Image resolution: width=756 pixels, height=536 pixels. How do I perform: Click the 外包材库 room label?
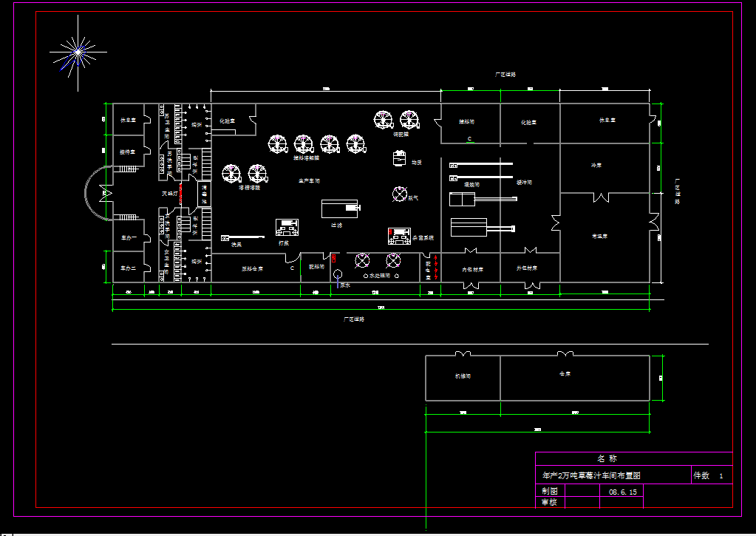point(526,268)
